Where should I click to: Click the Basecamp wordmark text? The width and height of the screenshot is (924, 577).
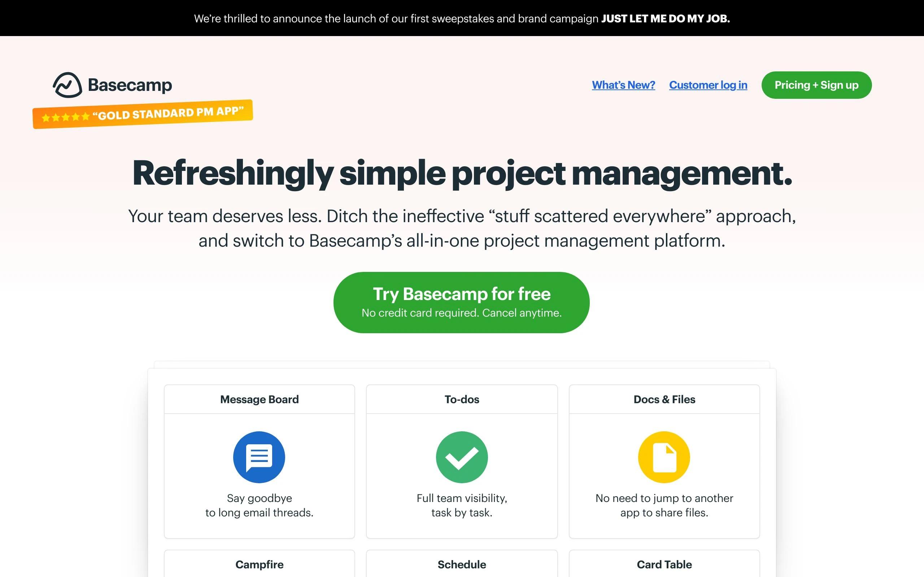pos(130,85)
